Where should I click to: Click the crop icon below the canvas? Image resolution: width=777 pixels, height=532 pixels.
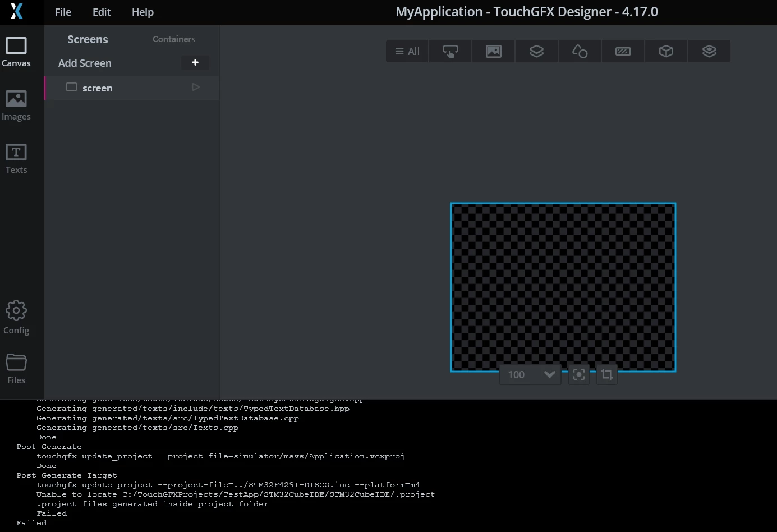pyautogui.click(x=607, y=374)
